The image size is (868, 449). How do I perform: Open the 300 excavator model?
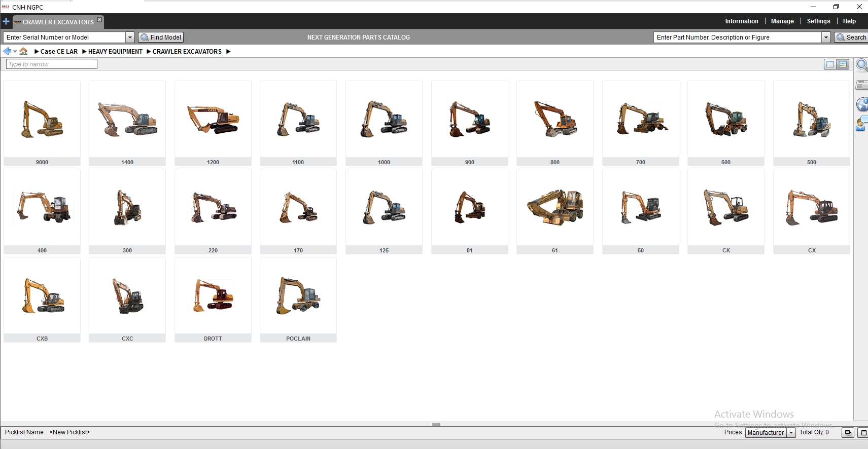click(127, 211)
